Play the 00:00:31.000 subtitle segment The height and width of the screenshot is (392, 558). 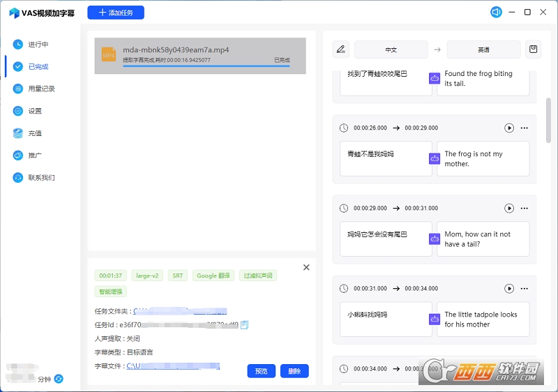coord(509,289)
